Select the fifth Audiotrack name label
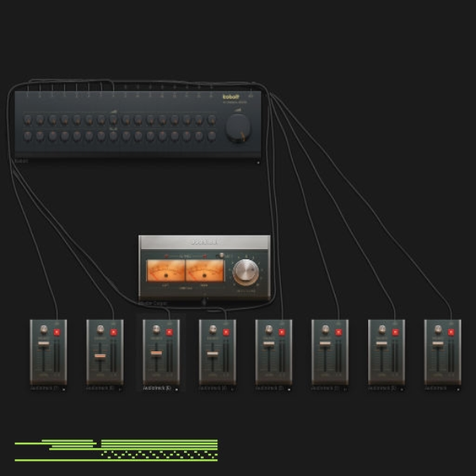 point(269,388)
